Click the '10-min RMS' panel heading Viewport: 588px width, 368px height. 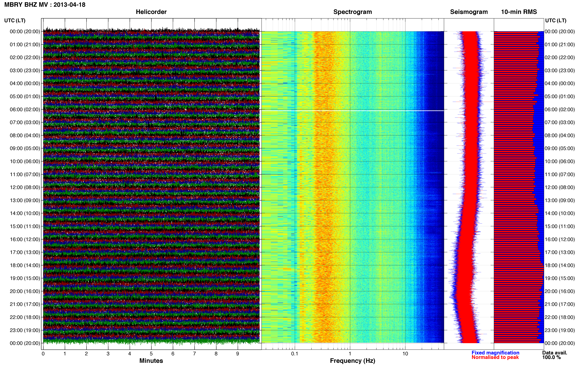click(519, 12)
